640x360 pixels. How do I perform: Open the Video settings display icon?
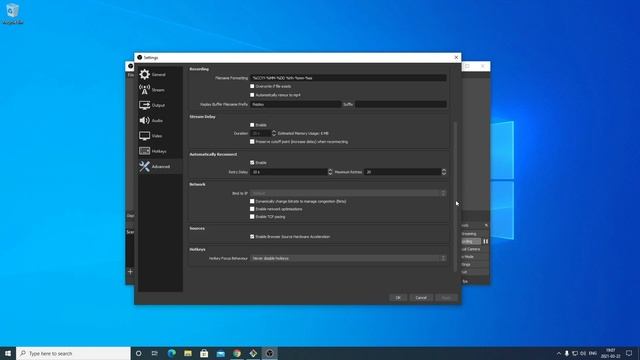click(144, 136)
